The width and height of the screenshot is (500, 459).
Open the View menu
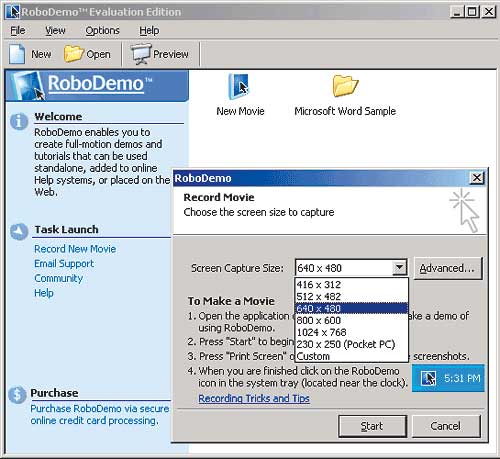pos(55,31)
